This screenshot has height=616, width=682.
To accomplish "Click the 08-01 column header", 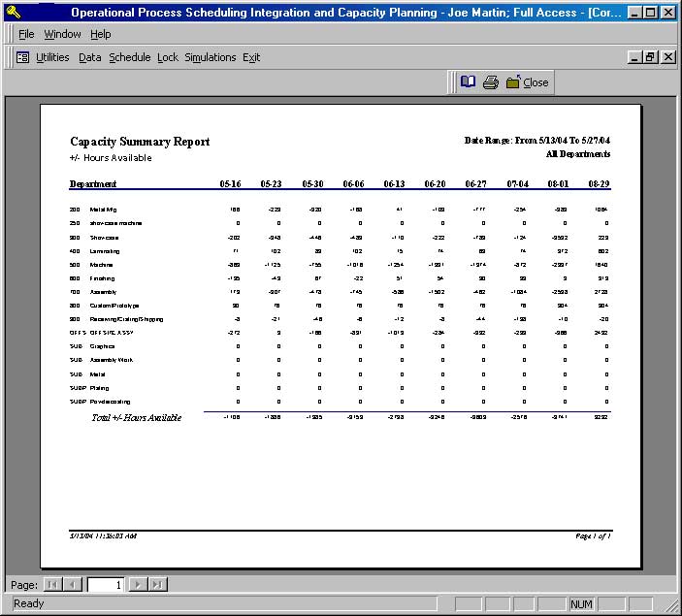I will pos(558,183).
